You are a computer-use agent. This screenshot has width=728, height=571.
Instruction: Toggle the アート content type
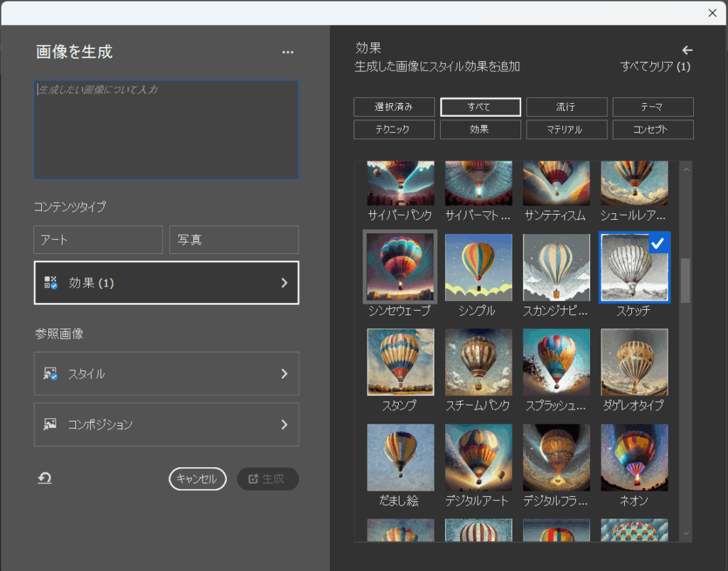[98, 240]
